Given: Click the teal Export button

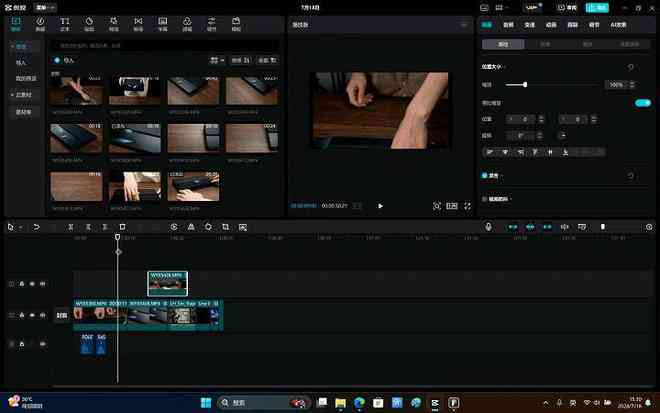Looking at the screenshot, I should pos(597,8).
